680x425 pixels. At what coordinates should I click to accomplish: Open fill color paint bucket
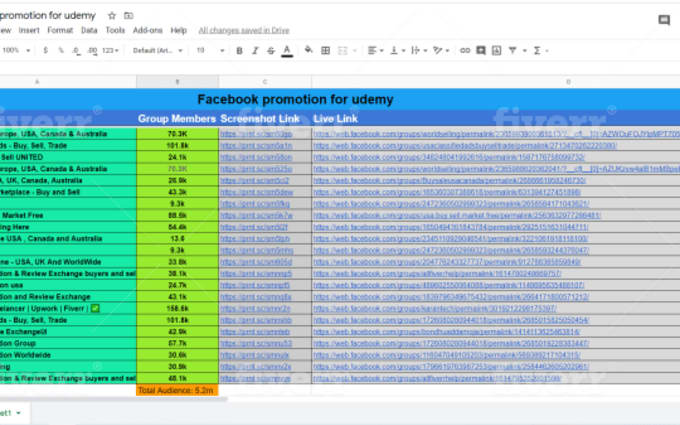(308, 50)
